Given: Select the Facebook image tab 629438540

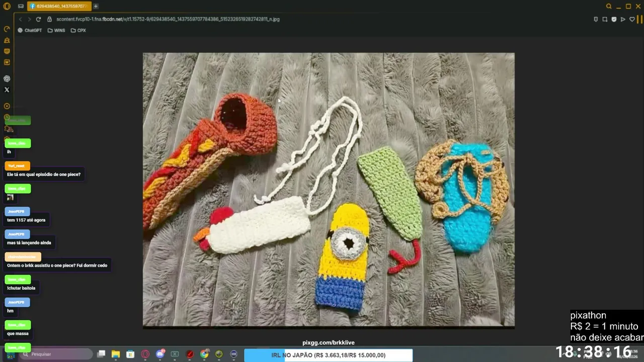Looking at the screenshot, I should [x=59, y=6].
